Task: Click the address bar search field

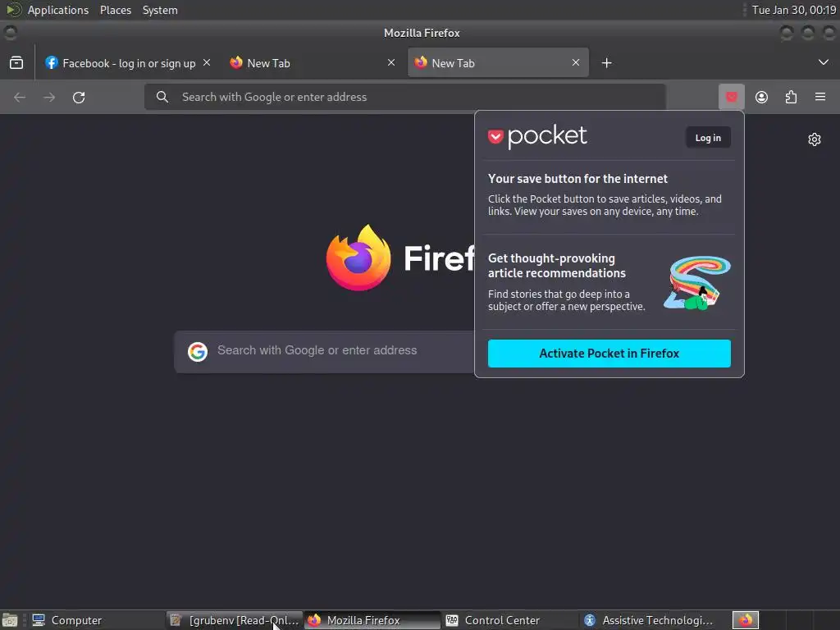Action: pos(405,97)
